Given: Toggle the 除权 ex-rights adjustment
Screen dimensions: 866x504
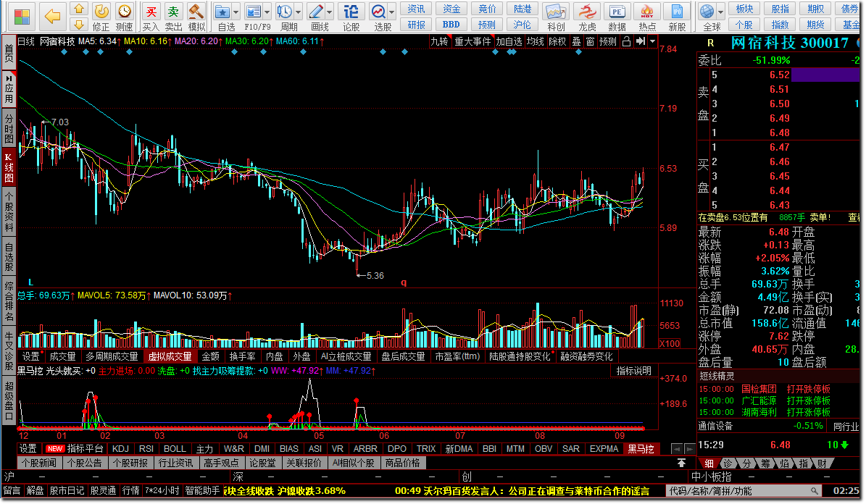Looking at the screenshot, I should coord(557,41).
